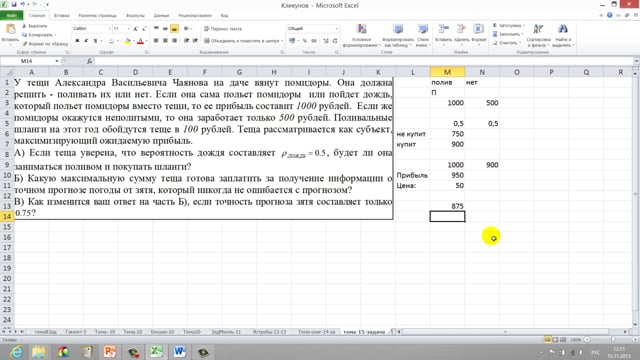Click the Align Left icon
The width and height of the screenshot is (640, 360).
point(156,41)
